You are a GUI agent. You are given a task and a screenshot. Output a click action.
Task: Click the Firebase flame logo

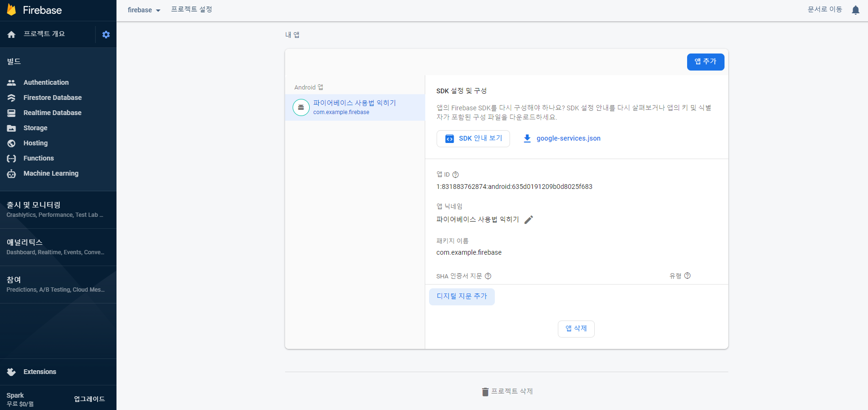click(11, 10)
